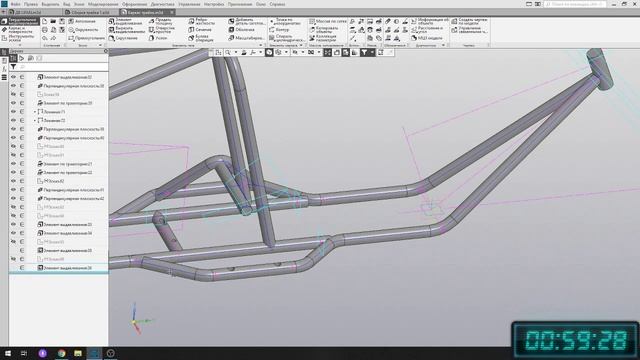Viewport: 640px width, 360px height.
Task: Expand the Diagnostics panel group arrow
Action: (x=443, y=45)
